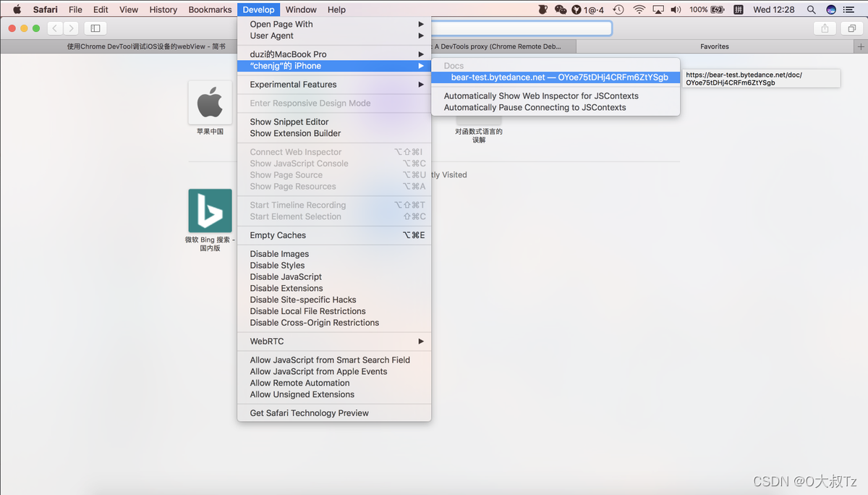Open Siri from menu bar

click(x=831, y=9)
